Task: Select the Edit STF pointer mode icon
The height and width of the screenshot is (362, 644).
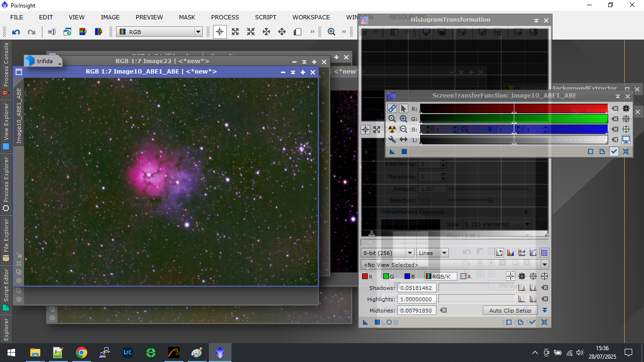Action: pos(404,108)
